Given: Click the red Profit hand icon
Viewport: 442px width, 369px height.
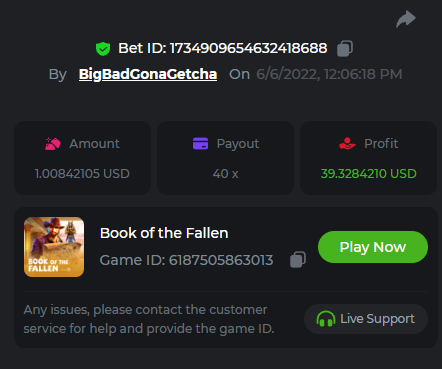Looking at the screenshot, I should (x=347, y=144).
